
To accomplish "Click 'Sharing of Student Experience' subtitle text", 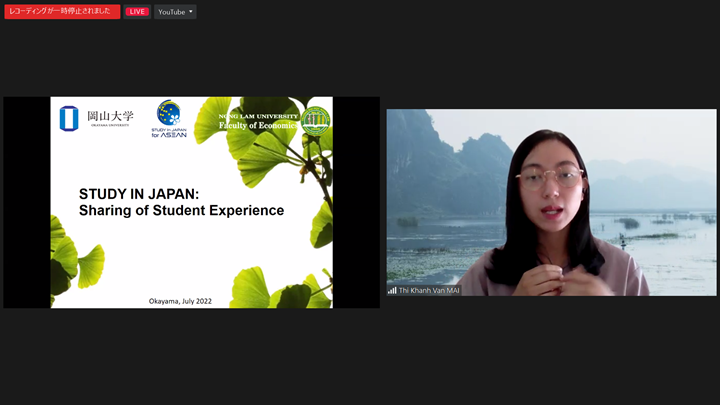I will point(181,211).
